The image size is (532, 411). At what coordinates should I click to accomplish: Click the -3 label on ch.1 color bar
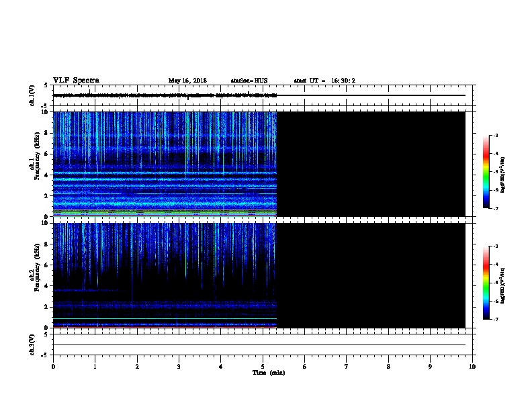click(496, 135)
